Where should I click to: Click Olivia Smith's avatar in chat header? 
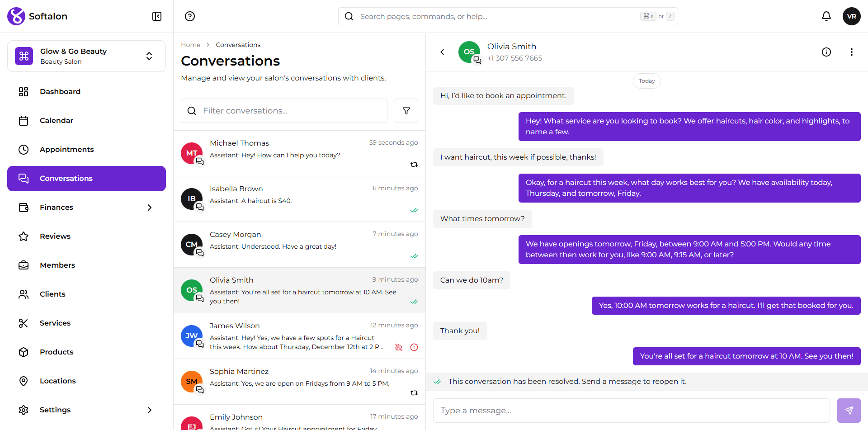tap(469, 52)
